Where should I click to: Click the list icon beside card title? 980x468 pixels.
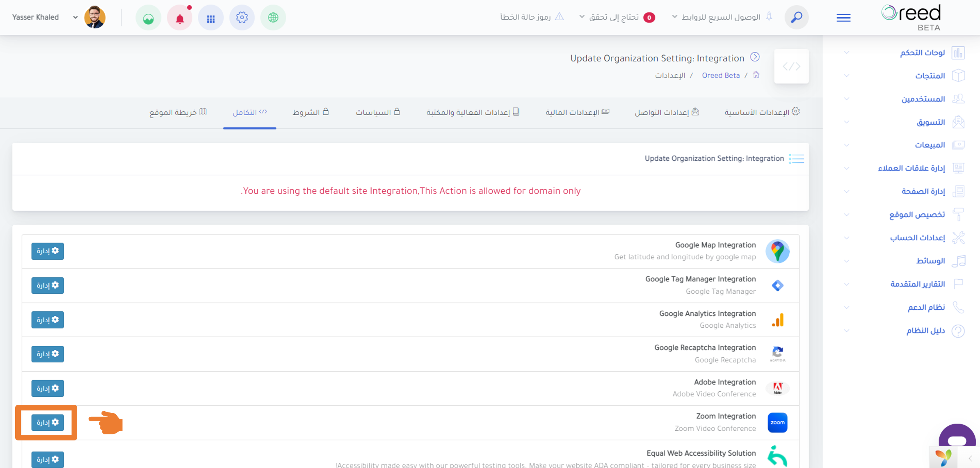tap(796, 159)
